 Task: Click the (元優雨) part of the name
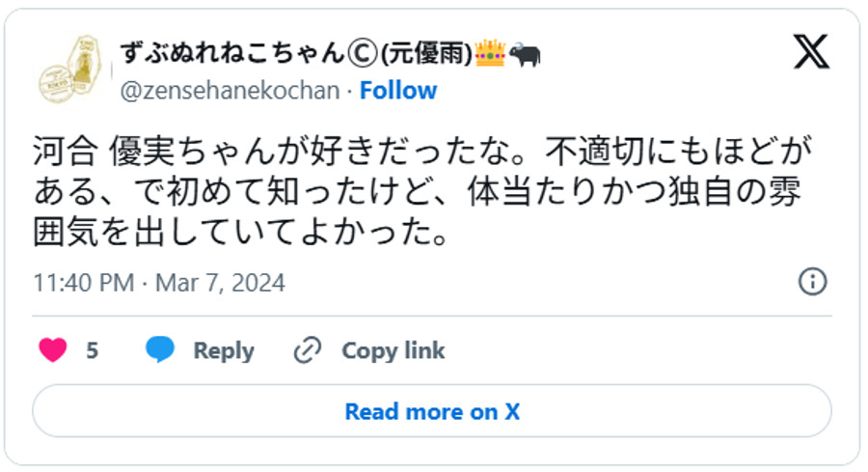(x=426, y=54)
